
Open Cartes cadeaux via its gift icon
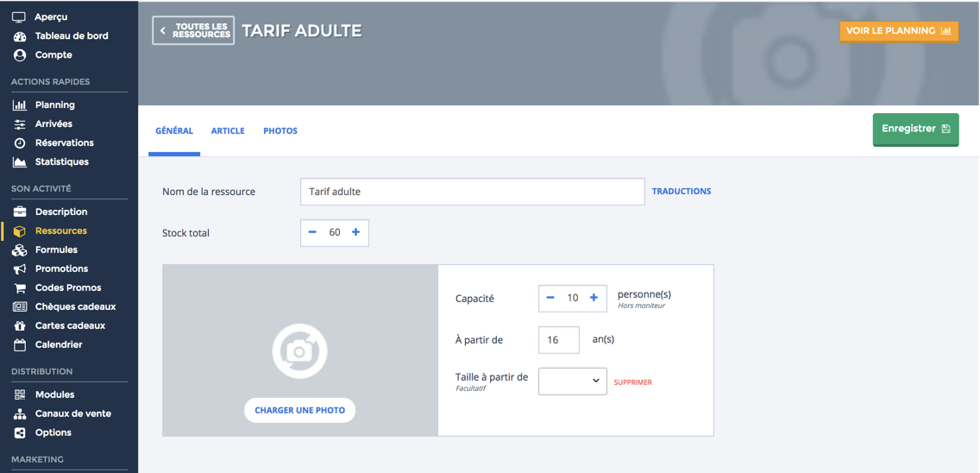(19, 326)
